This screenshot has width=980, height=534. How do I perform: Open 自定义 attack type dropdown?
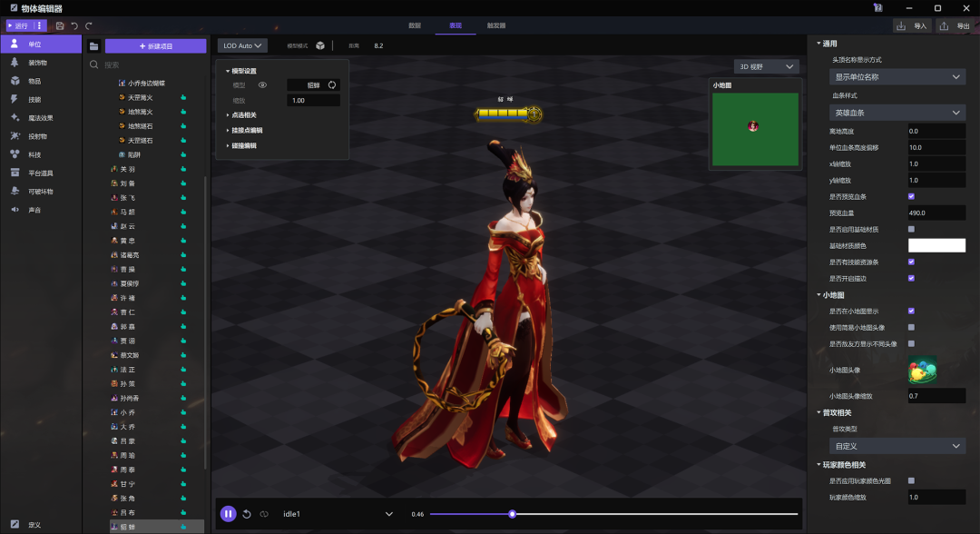(897, 446)
